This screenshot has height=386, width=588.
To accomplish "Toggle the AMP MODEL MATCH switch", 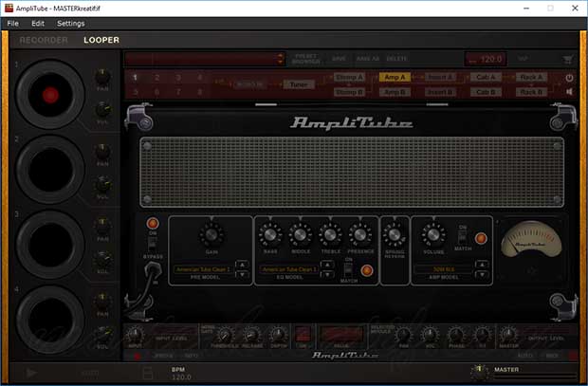I will click(x=463, y=236).
